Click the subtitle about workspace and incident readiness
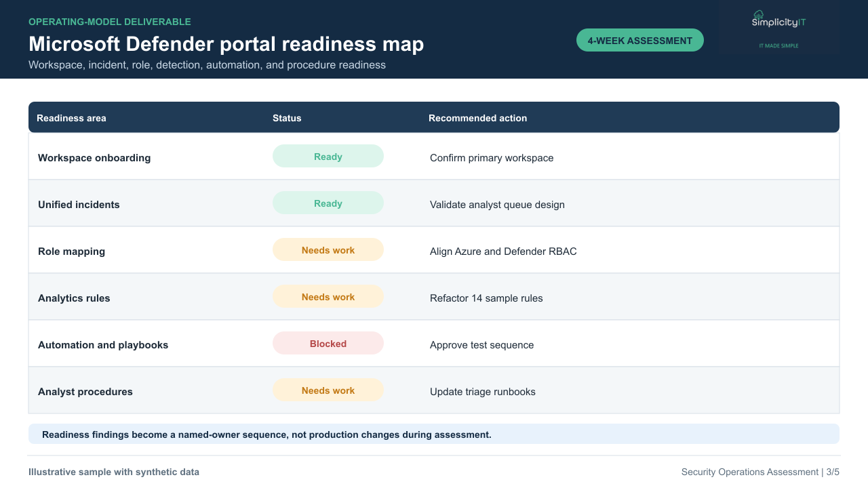The height and width of the screenshot is (488, 868). pyautogui.click(x=207, y=65)
